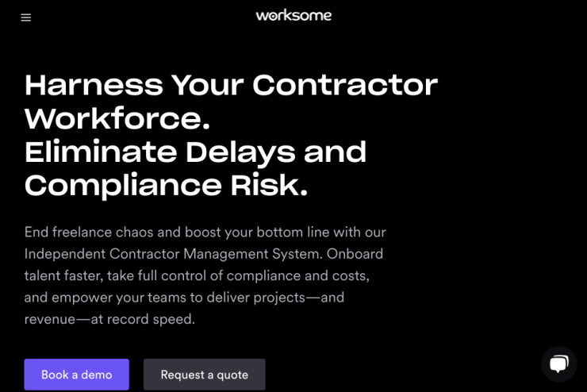Click the word Harness in the headline

[x=94, y=86]
